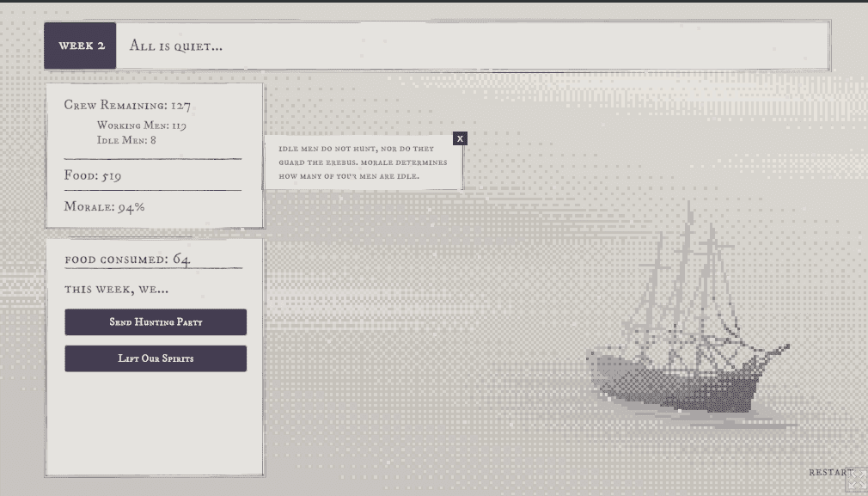The height and width of the screenshot is (496, 868).
Task: Select the 'All is quiet...' message bar
Action: (x=473, y=46)
